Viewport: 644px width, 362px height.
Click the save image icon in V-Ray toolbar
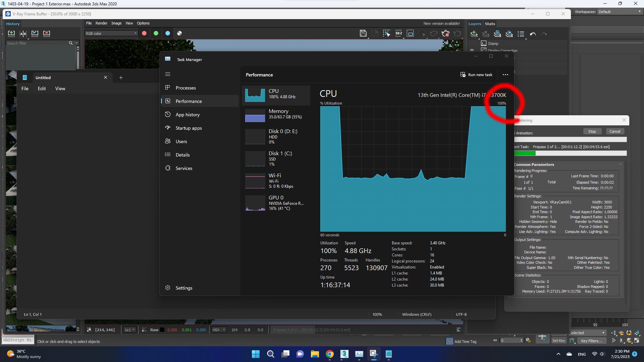click(363, 33)
